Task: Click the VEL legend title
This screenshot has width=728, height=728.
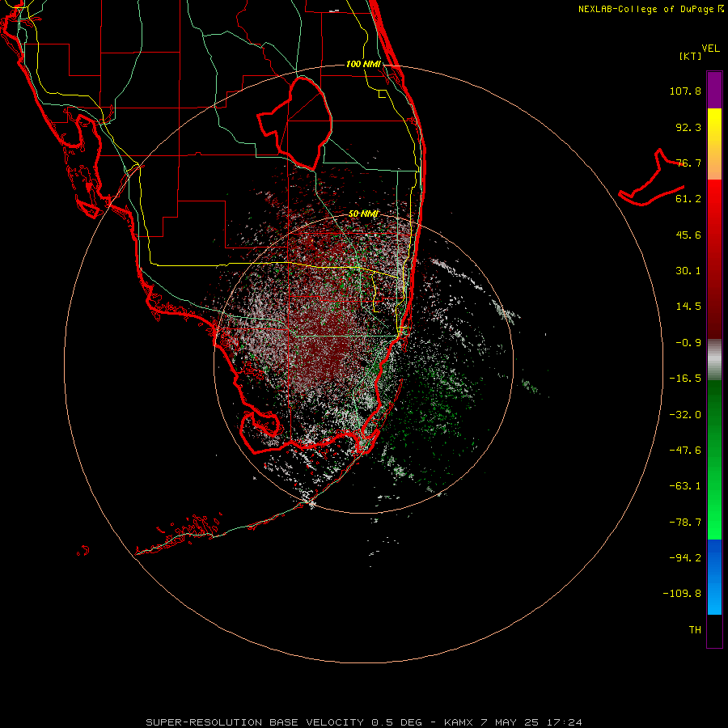Action: [x=710, y=49]
